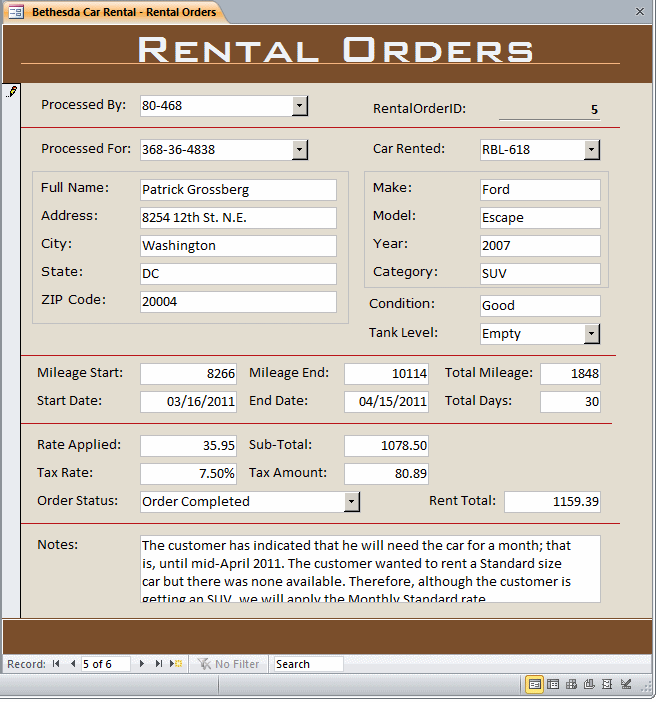Click the Processed By value 80-468
Image resolution: width=656 pixels, height=702 pixels.
[x=162, y=106]
